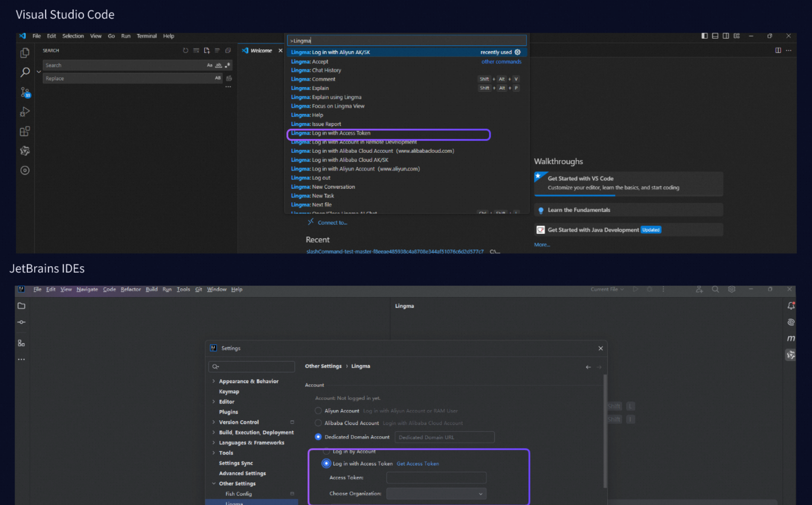Expand Appearance & Behavior settings node
812x505 pixels.
(213, 381)
